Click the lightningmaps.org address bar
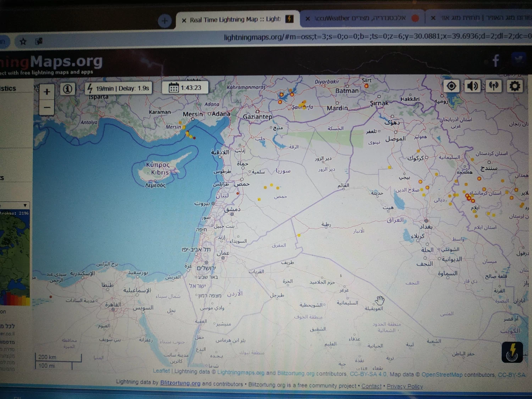This screenshot has height=399, width=532. (x=319, y=37)
